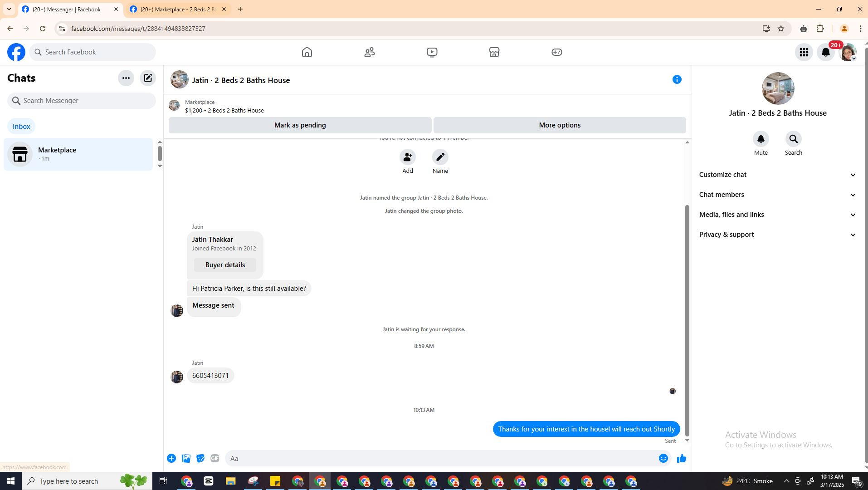868x490 pixels.
Task: Expand Chat members section
Action: (778, 195)
